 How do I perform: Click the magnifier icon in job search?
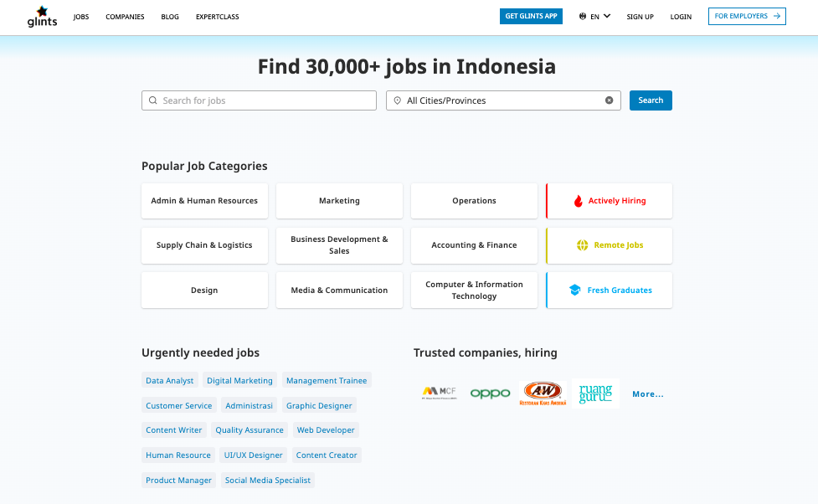point(152,100)
